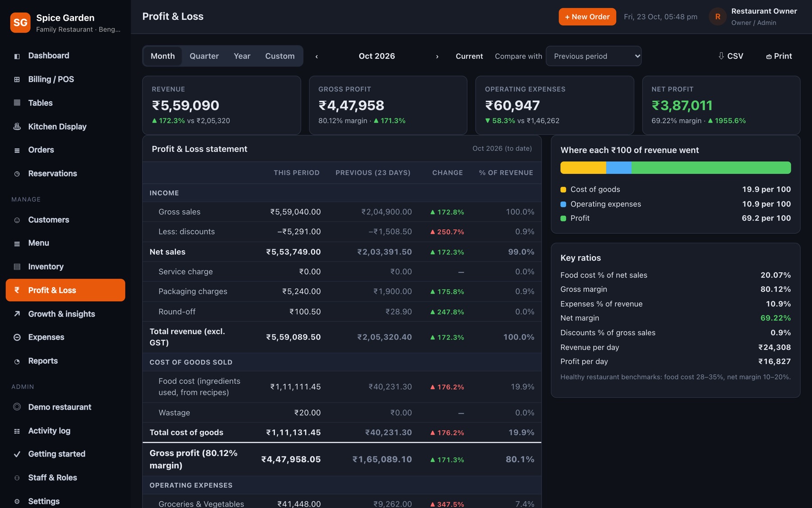The width and height of the screenshot is (812, 508).
Task: Open Staff & Roles sidebar icon
Action: pos(17,478)
